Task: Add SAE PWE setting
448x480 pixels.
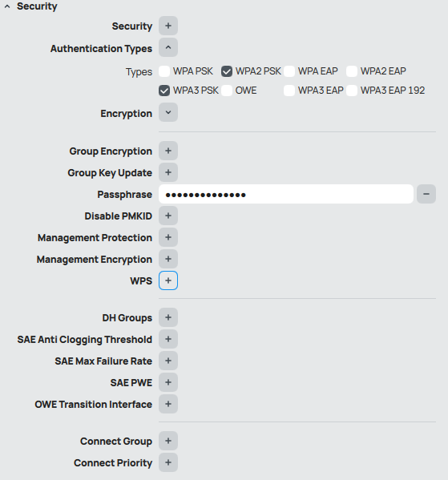Action: point(168,382)
